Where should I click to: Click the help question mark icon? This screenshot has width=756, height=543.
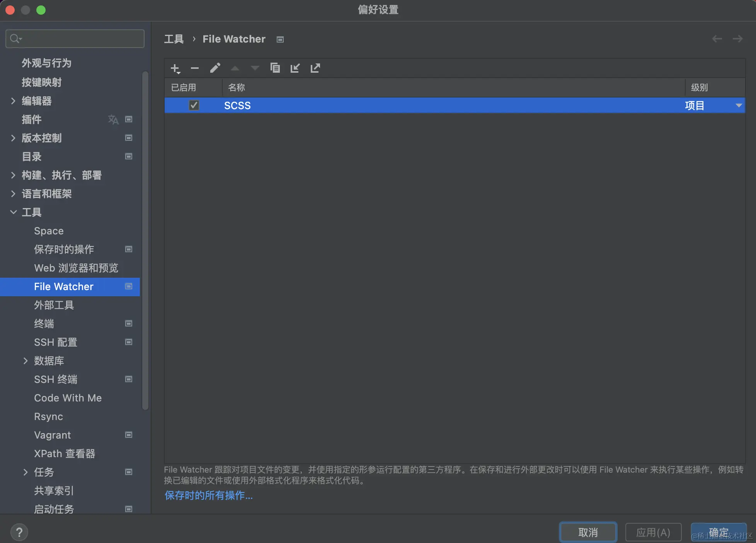click(19, 532)
